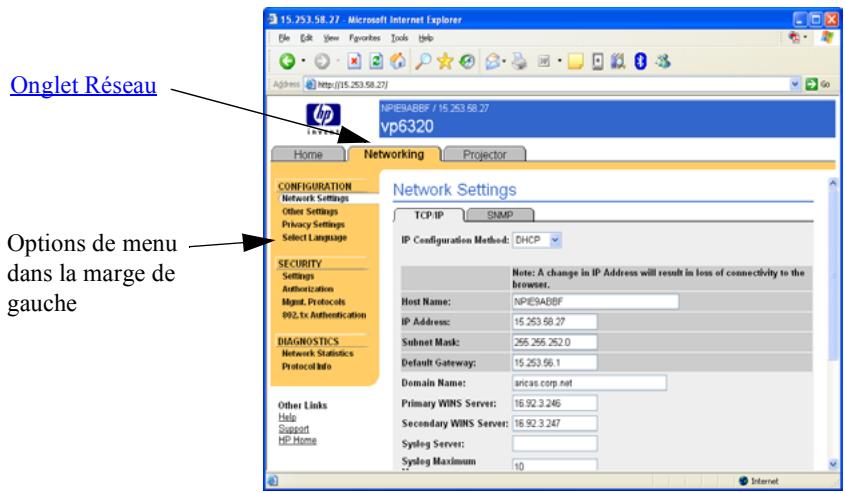The image size is (845, 493).
Task: Click the HP invent logo
Action: click(323, 119)
